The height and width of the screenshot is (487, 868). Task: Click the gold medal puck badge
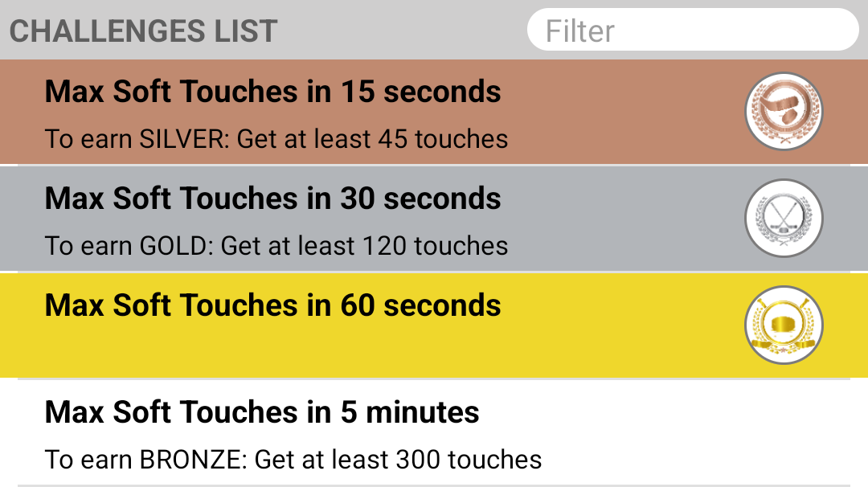pos(784,325)
